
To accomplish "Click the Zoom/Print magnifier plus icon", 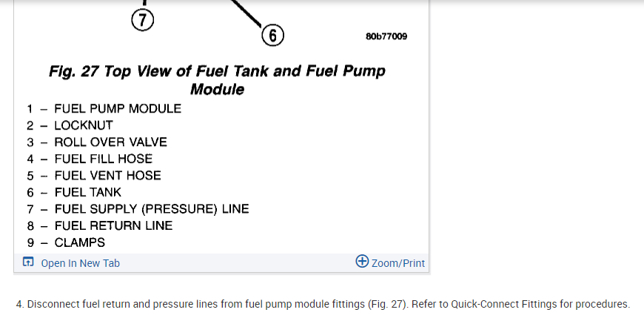I will pyautogui.click(x=362, y=261).
